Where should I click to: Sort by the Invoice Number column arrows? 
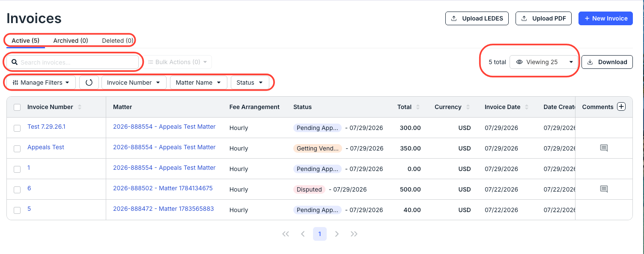pyautogui.click(x=80, y=107)
